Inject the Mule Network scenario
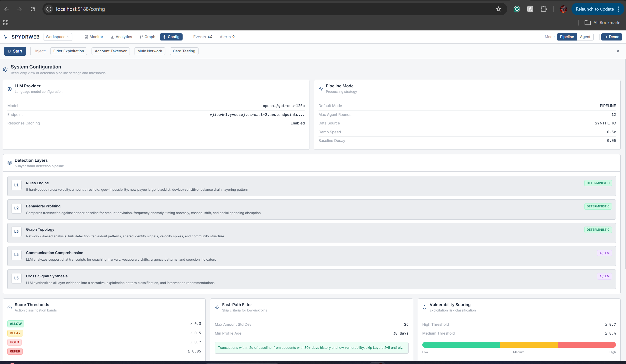This screenshot has width=626, height=364. (149, 51)
